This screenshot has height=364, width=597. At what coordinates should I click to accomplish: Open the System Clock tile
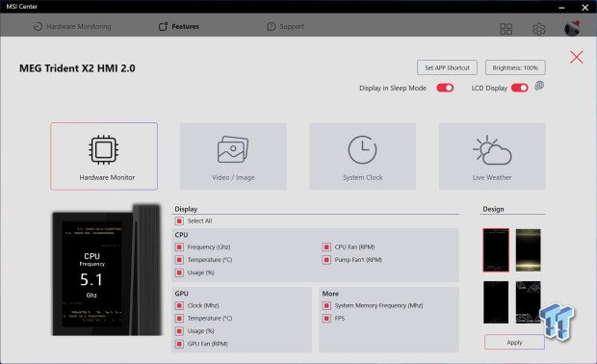362,156
